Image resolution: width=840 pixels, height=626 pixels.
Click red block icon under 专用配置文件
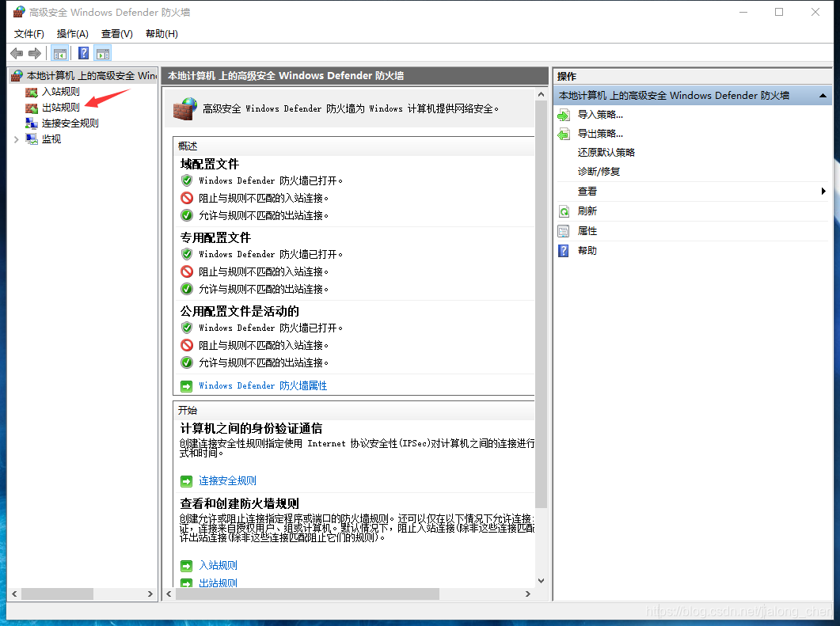coord(186,271)
